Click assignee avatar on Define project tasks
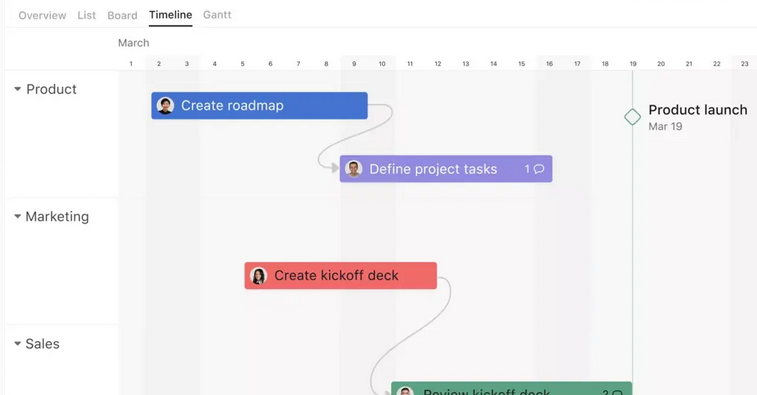Viewport: 757px width, 395px height. point(353,169)
